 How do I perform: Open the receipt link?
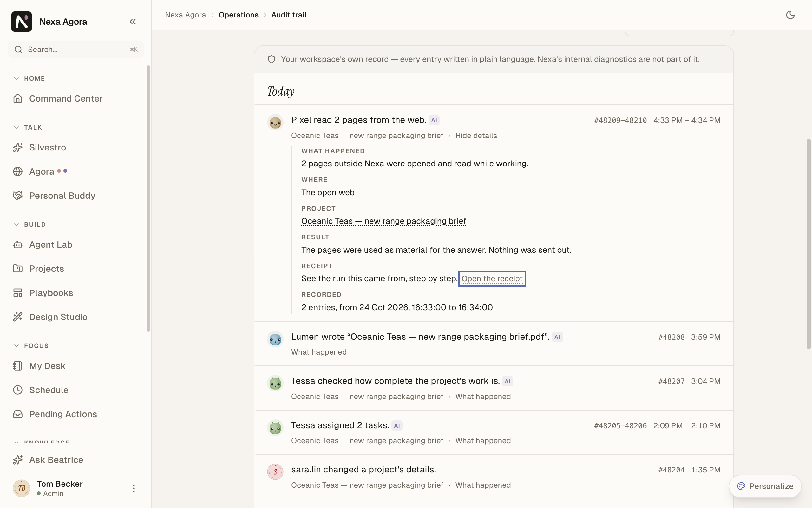coord(492,279)
